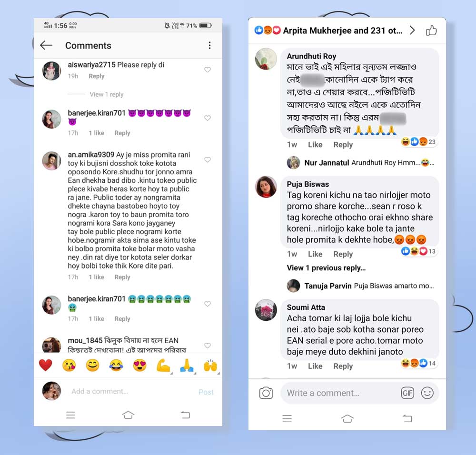Expand View 1 previous reply
Image resolution: width=476 pixels, height=455 pixels.
pyautogui.click(x=326, y=268)
